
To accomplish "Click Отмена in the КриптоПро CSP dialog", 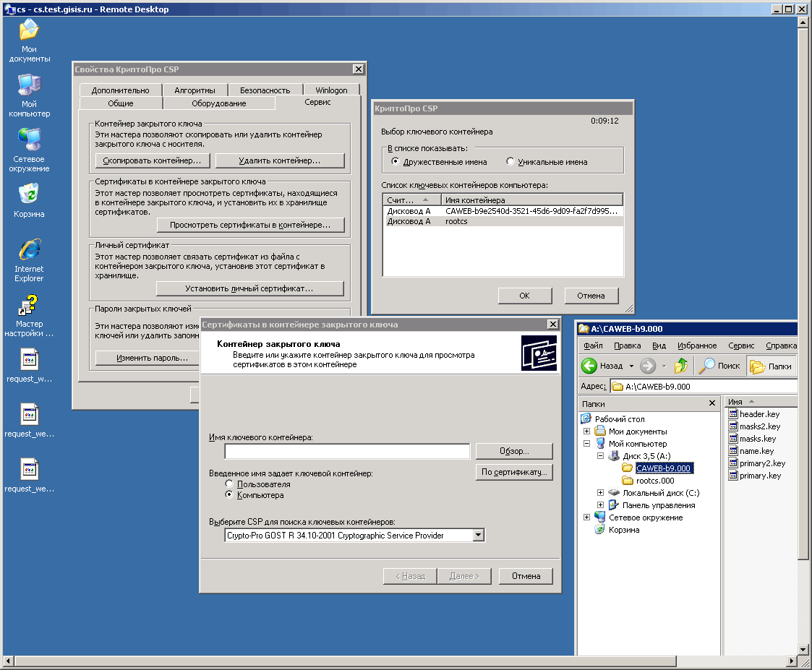I will (x=591, y=296).
